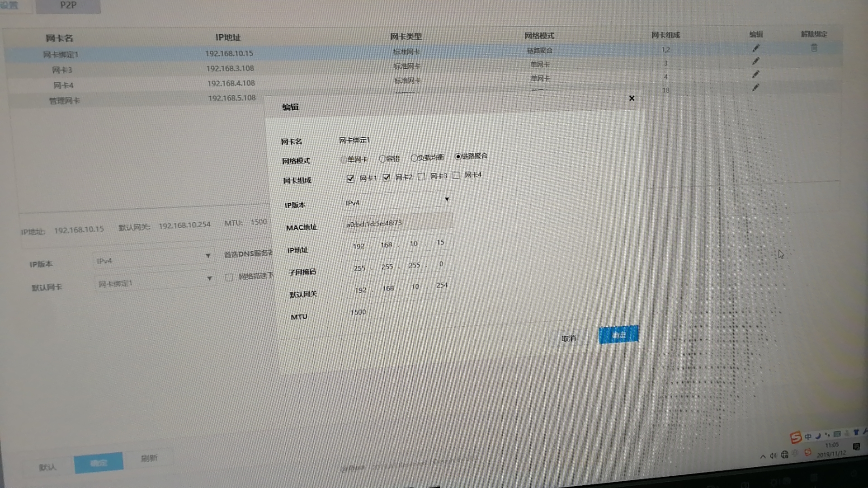Click the system tray volume icon
This screenshot has width=868, height=488.
click(x=773, y=455)
